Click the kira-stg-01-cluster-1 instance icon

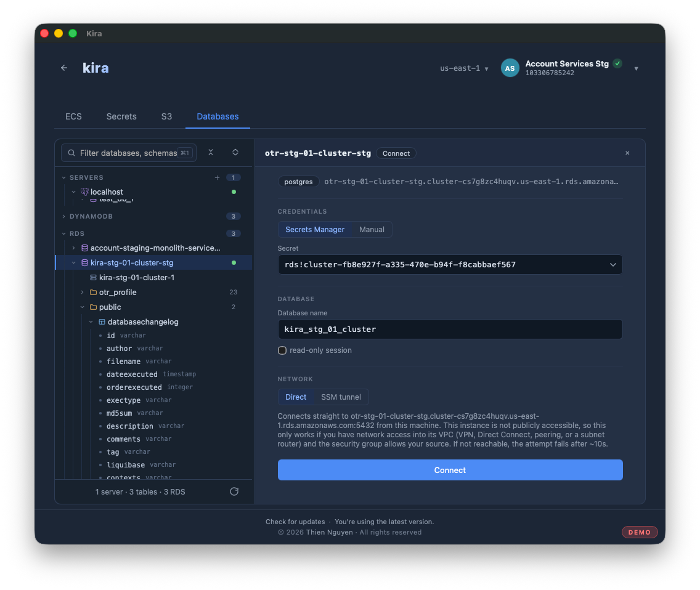coord(93,278)
